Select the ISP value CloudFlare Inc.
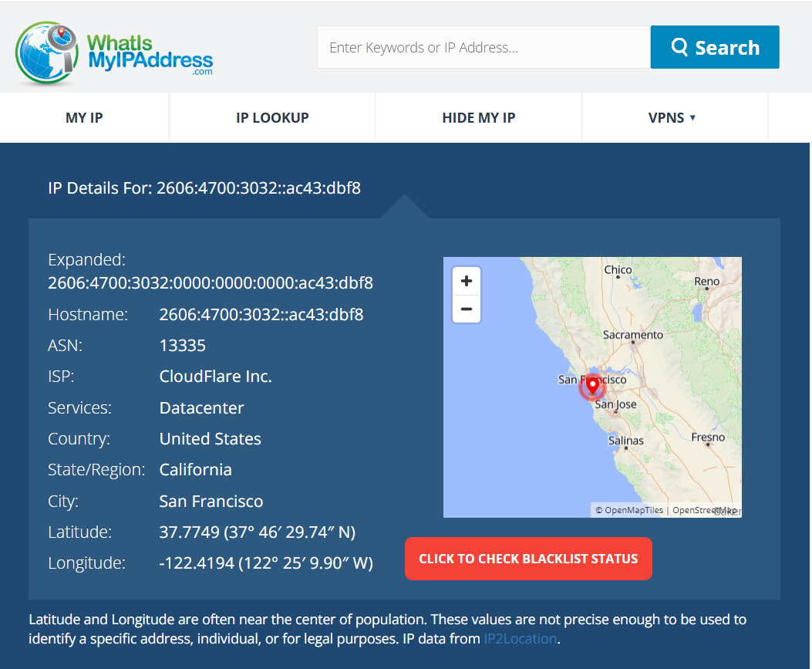Image resolution: width=812 pixels, height=669 pixels. click(x=215, y=377)
